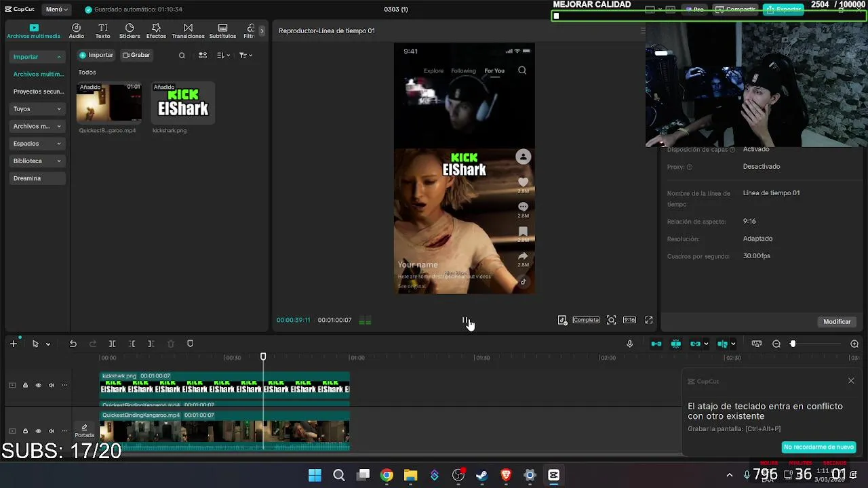Viewport: 868px width, 488px height.
Task: Zoom in the timeline
Action: pos(854,344)
